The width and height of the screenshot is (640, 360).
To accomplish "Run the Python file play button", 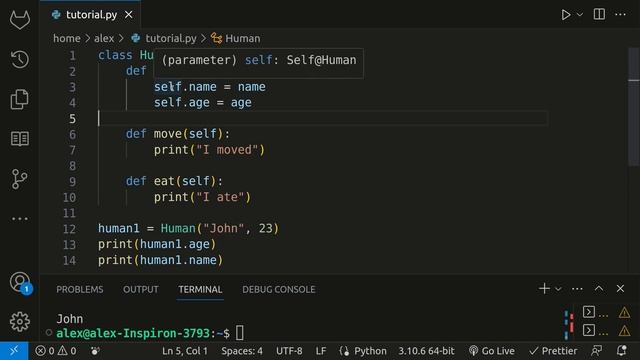I will click(x=566, y=15).
